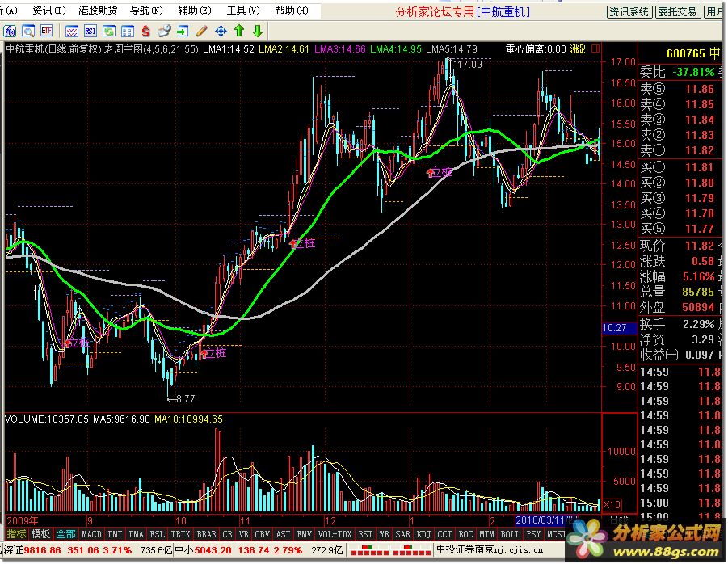Click the 8.77 low price annotation

181,398
